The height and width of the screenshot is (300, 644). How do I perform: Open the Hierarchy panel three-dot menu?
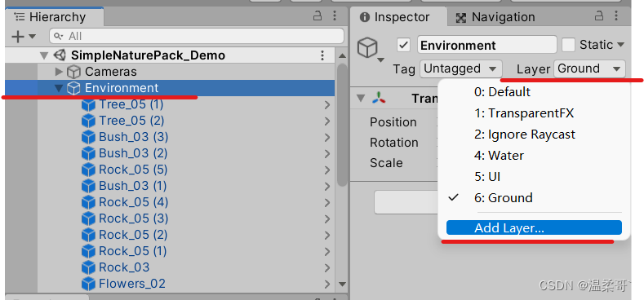(335, 16)
